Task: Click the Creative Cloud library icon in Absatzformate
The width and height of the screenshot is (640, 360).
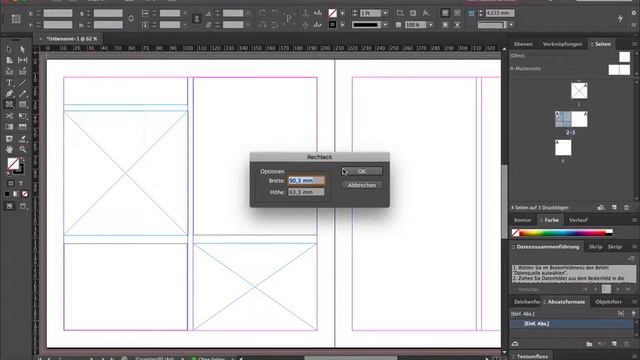Action: tap(515, 344)
